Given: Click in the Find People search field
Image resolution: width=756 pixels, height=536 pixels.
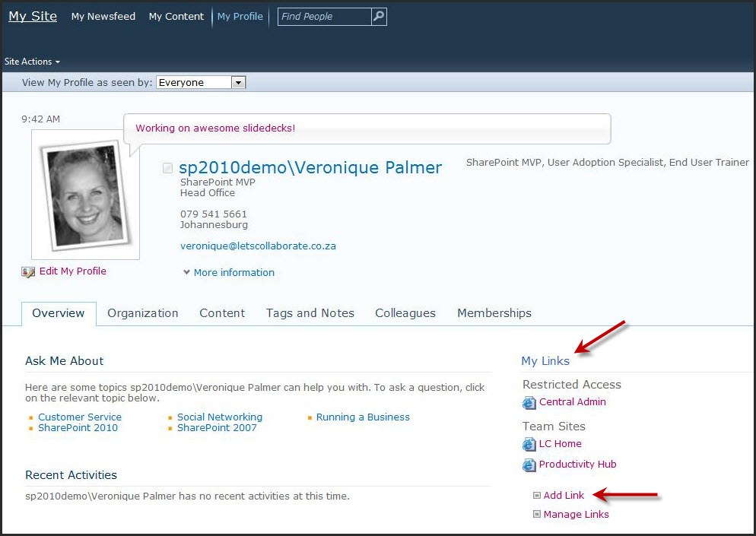Looking at the screenshot, I should (324, 17).
